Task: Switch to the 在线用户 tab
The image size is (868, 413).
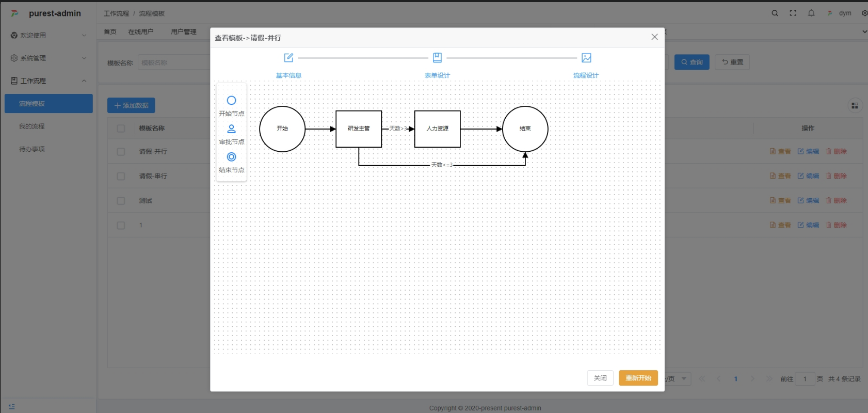Action: point(140,31)
